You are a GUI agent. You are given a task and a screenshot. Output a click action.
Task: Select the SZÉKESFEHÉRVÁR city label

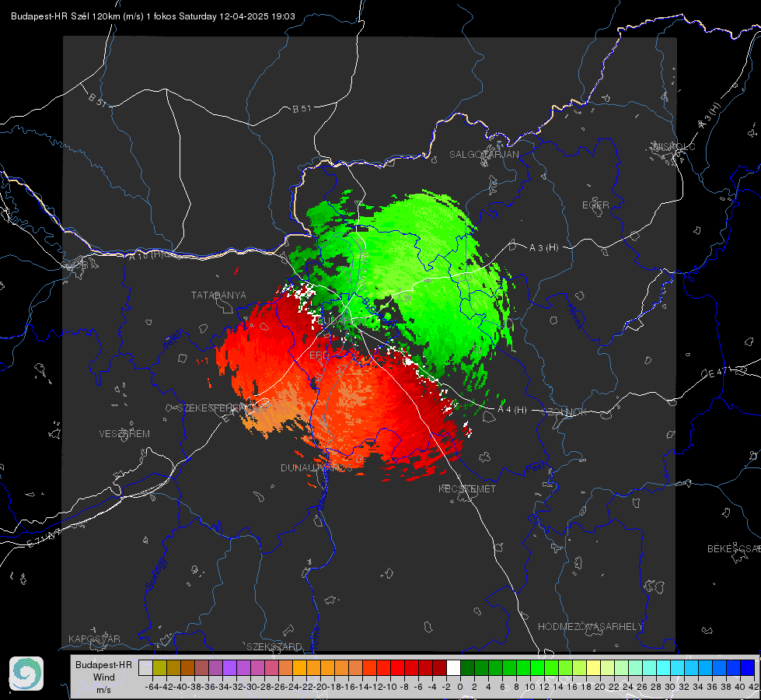(223, 408)
